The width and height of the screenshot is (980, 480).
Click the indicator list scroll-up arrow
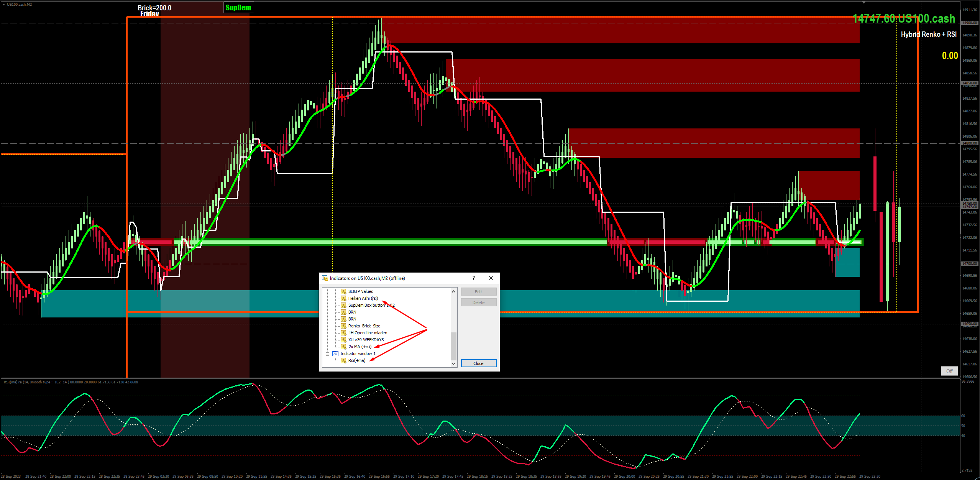453,291
